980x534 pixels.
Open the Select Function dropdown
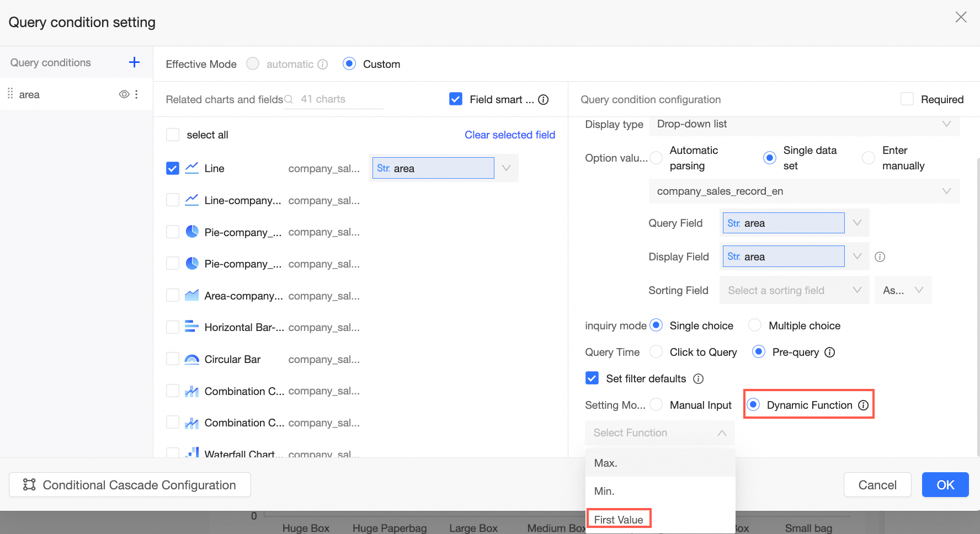pos(660,433)
